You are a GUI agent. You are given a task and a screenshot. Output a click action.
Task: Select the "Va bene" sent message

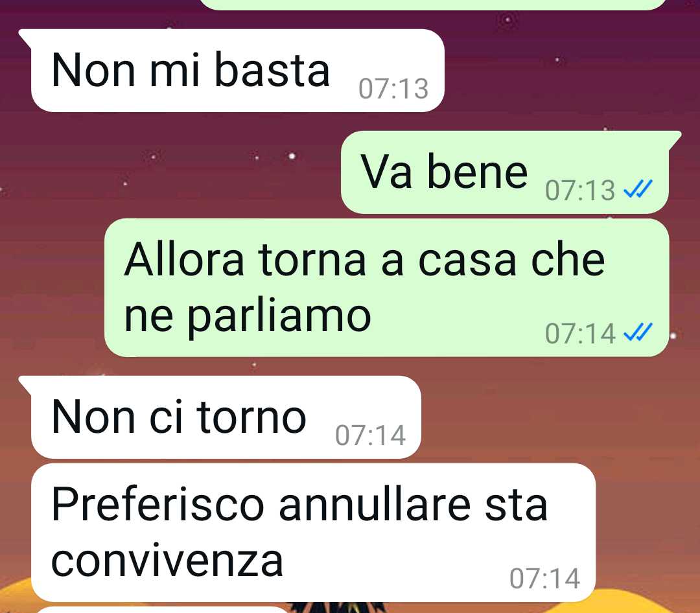coord(505,172)
